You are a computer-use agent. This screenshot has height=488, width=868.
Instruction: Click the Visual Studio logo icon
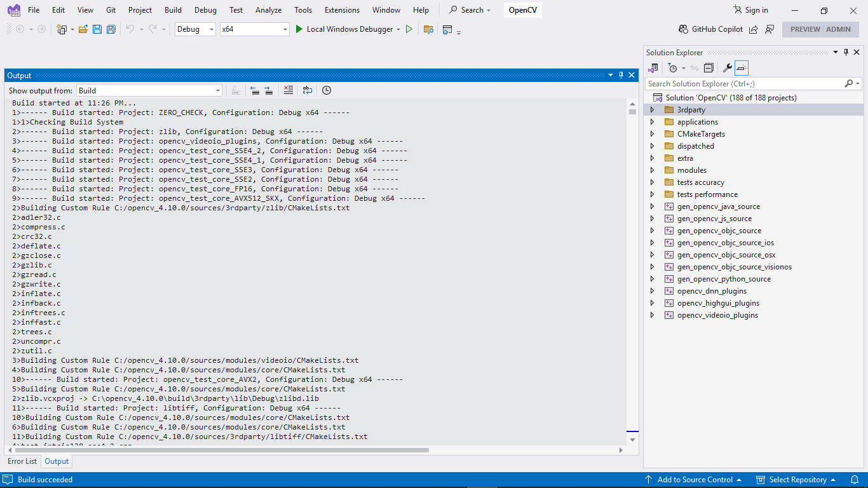tap(14, 10)
